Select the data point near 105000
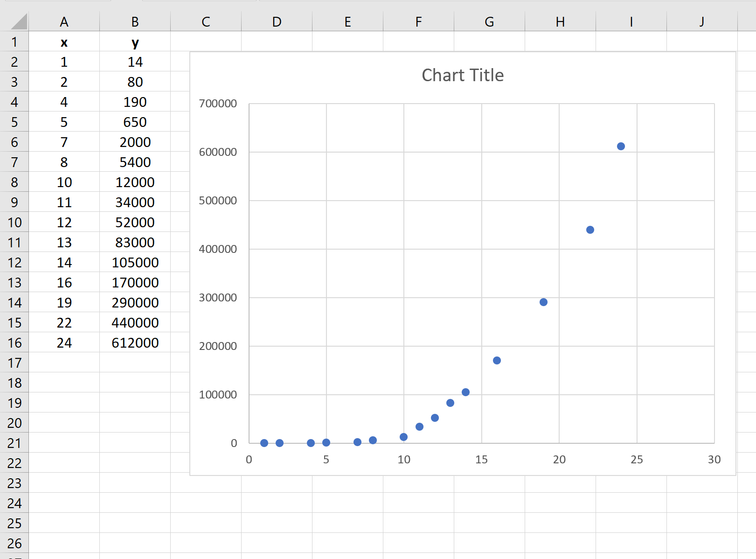The height and width of the screenshot is (559, 756). point(465,392)
